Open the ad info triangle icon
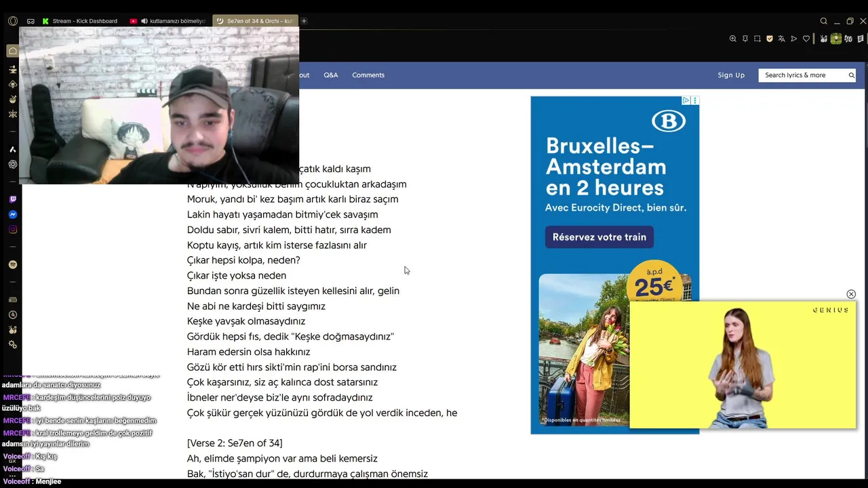 (x=686, y=100)
